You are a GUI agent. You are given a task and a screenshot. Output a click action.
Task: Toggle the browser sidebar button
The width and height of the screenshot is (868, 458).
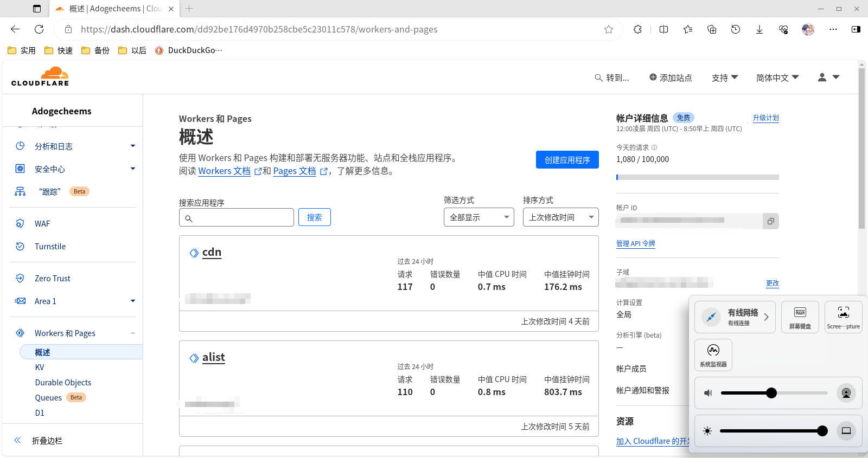856,29
